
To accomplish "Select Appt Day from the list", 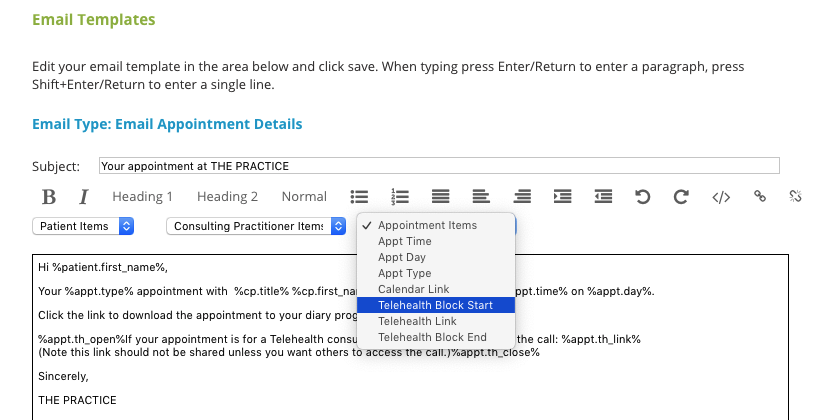I will coord(436,257).
